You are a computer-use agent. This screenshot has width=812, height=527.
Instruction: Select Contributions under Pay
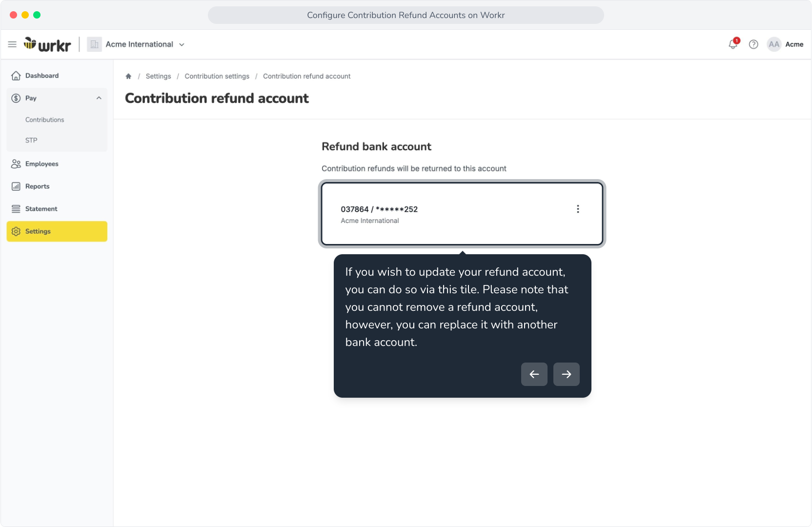tap(44, 120)
